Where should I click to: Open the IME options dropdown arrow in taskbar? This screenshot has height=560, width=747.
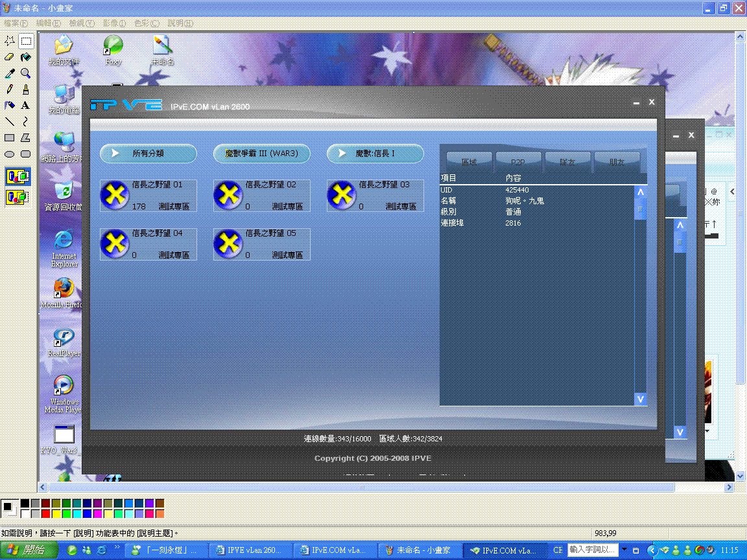[x=624, y=550]
